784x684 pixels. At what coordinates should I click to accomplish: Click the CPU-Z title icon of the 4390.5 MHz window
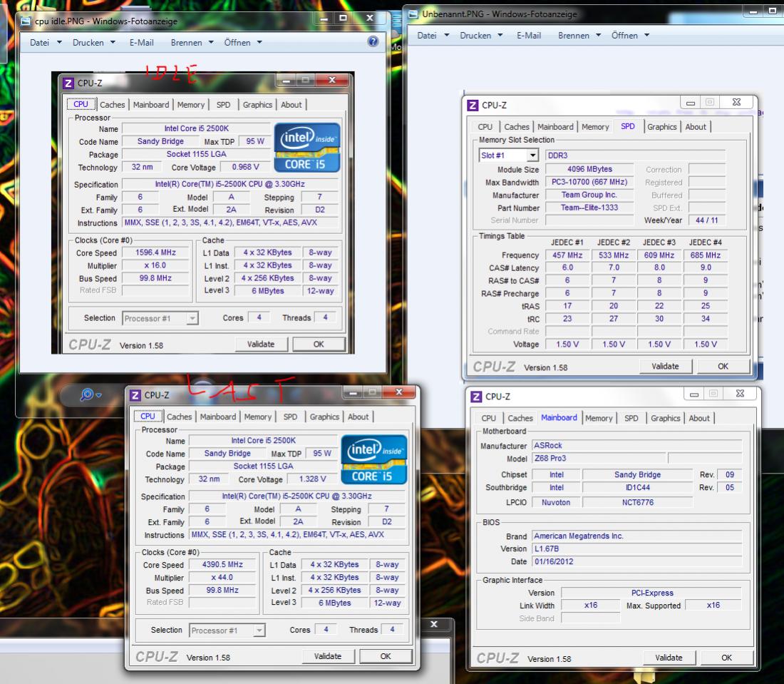tap(135, 395)
